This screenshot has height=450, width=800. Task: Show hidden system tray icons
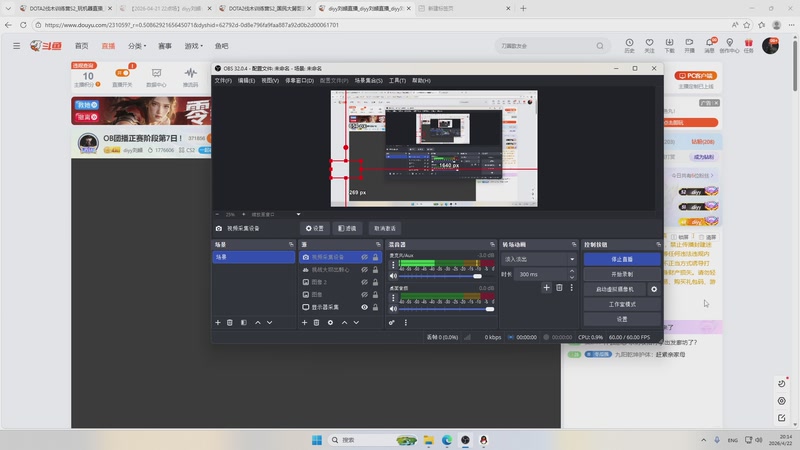(x=704, y=440)
